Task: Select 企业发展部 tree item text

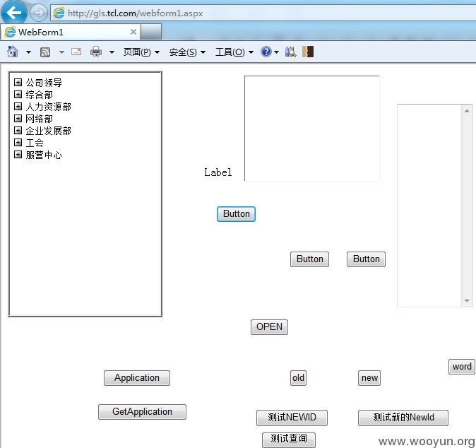Action: 49,131
